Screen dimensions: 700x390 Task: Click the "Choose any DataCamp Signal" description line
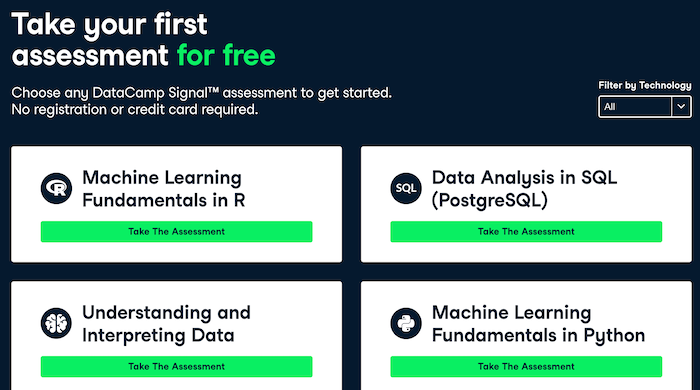click(x=201, y=93)
